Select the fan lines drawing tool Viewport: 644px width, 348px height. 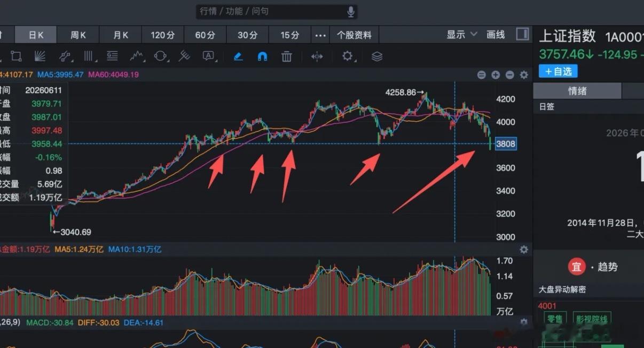pos(40,56)
